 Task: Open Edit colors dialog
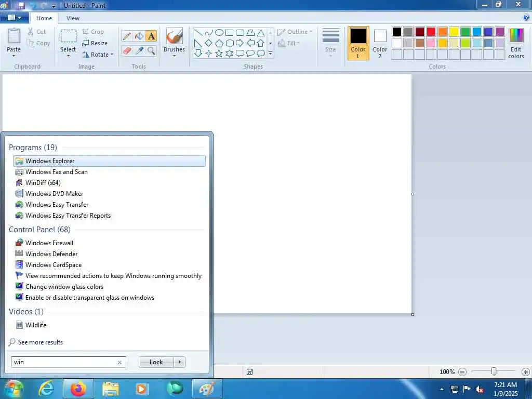pyautogui.click(x=516, y=44)
